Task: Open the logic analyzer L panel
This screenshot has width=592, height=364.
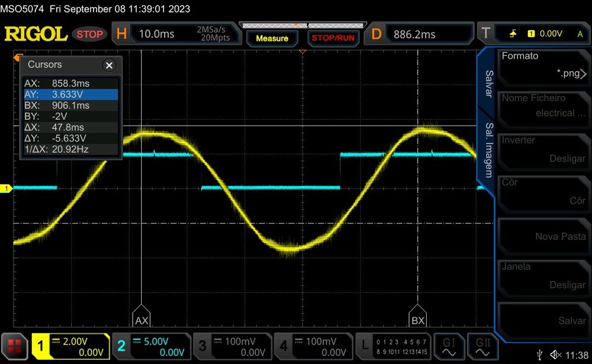Action: pyautogui.click(x=393, y=346)
